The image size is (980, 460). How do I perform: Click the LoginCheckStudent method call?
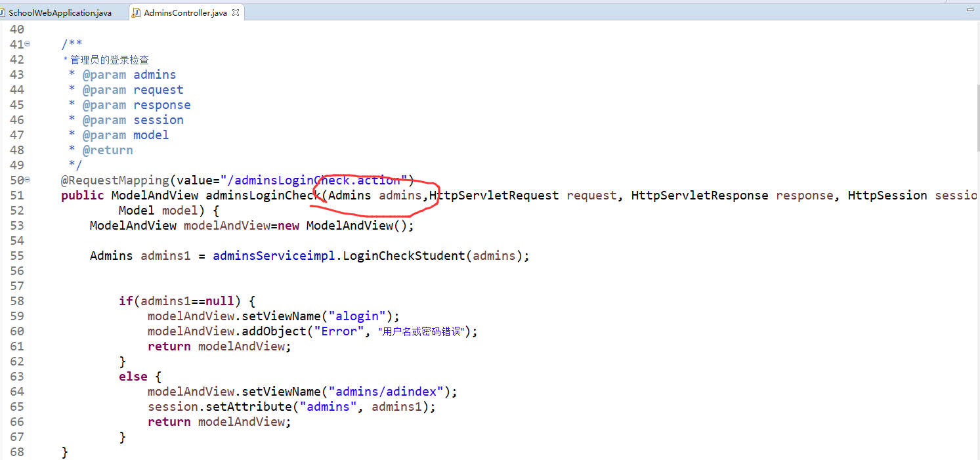pos(404,256)
